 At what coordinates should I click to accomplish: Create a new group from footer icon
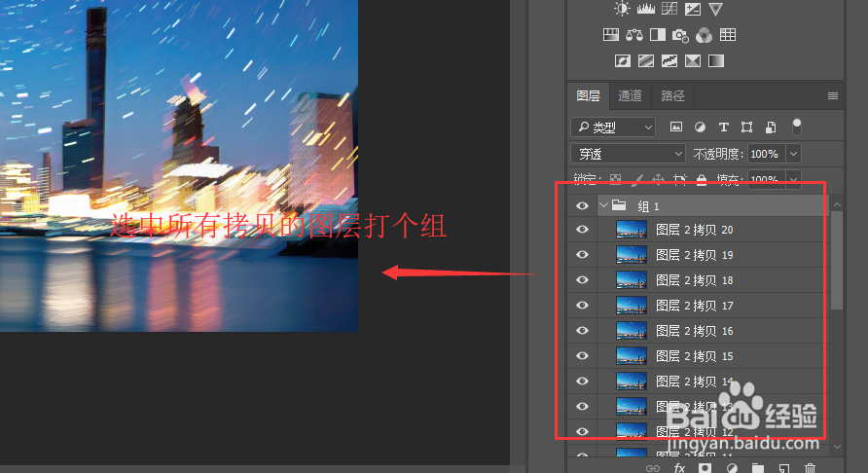pyautogui.click(x=758, y=468)
